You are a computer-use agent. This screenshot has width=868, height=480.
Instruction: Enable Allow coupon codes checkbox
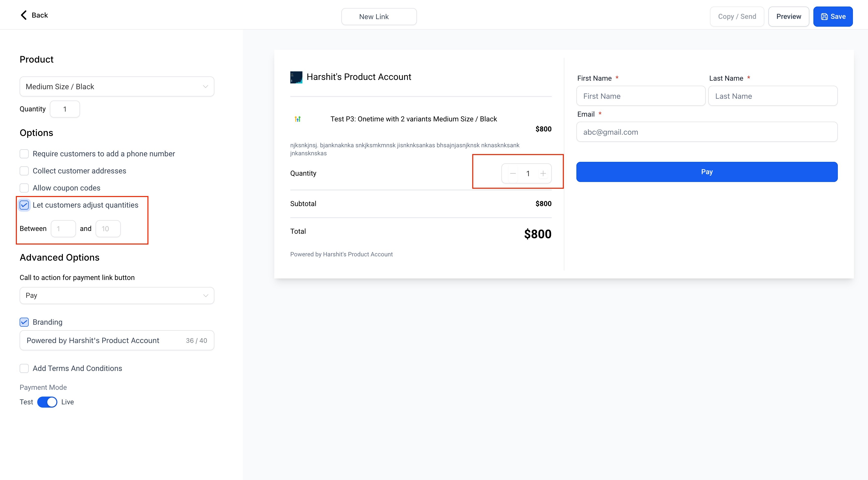[x=24, y=188]
